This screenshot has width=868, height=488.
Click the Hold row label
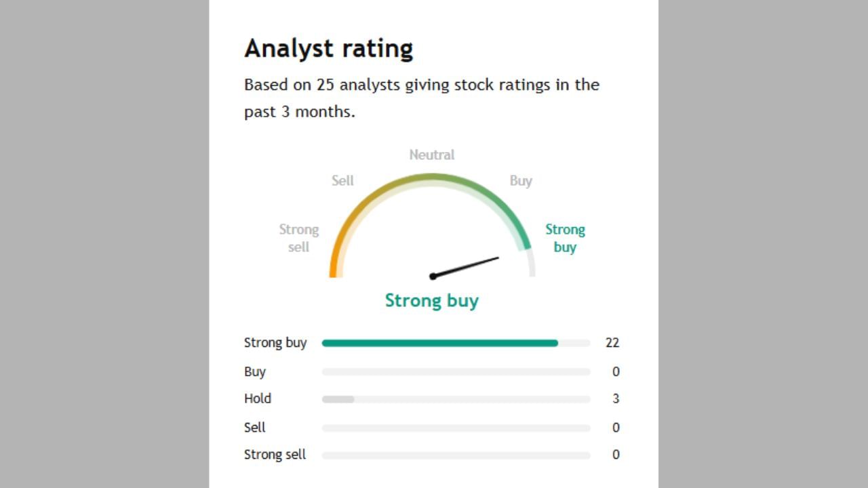point(258,399)
